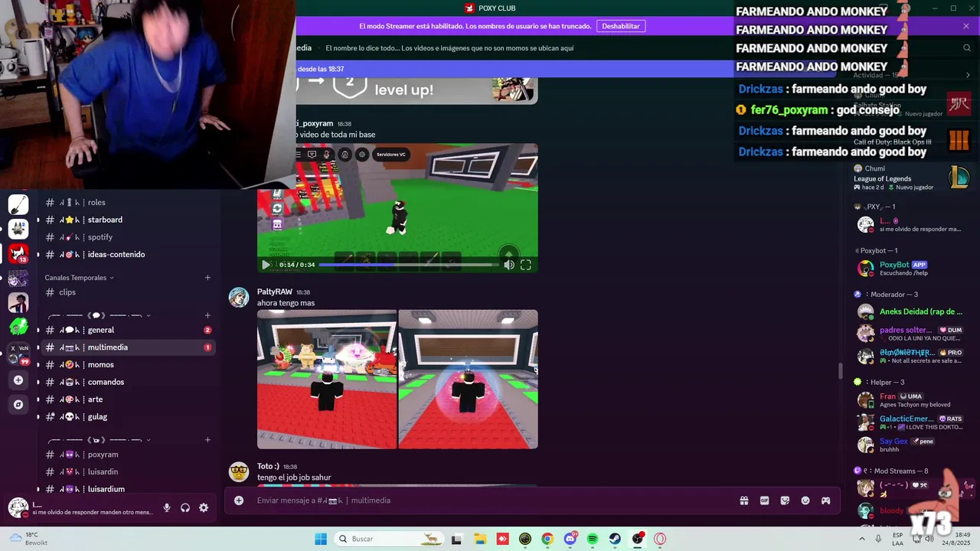Viewport: 980px width, 551px height.
Task: Mute the video with the speaker icon
Action: pos(509,265)
